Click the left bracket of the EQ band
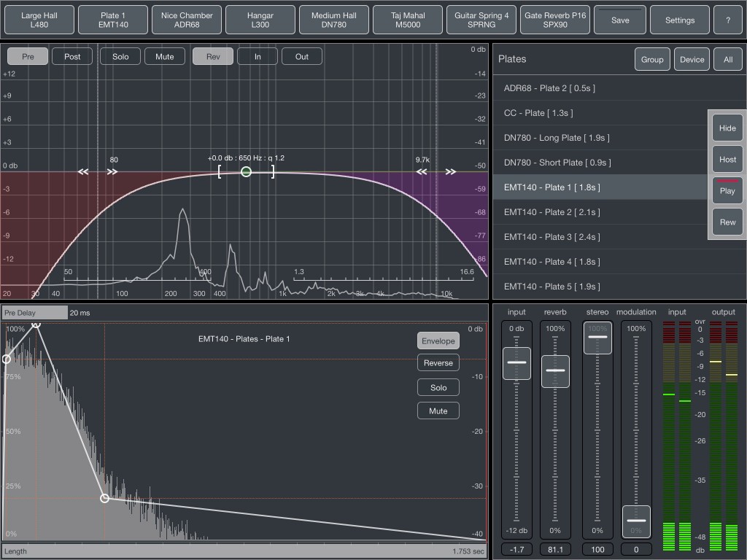 pyautogui.click(x=219, y=171)
